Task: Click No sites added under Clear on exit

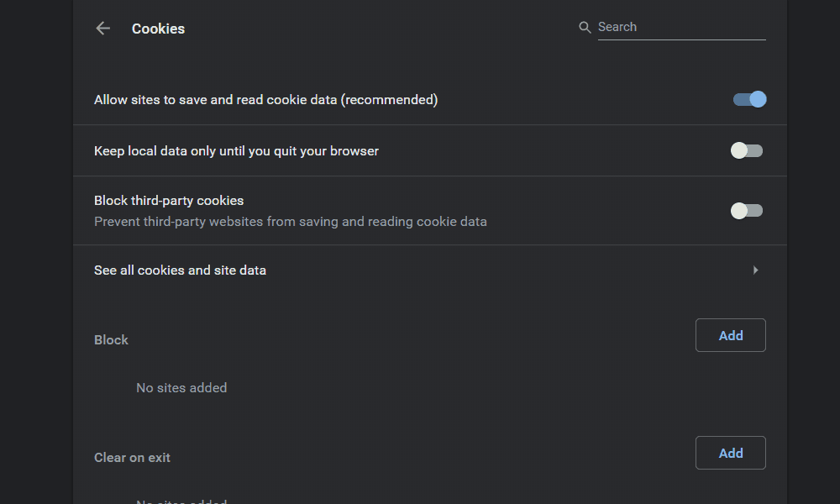Action: pyautogui.click(x=181, y=501)
